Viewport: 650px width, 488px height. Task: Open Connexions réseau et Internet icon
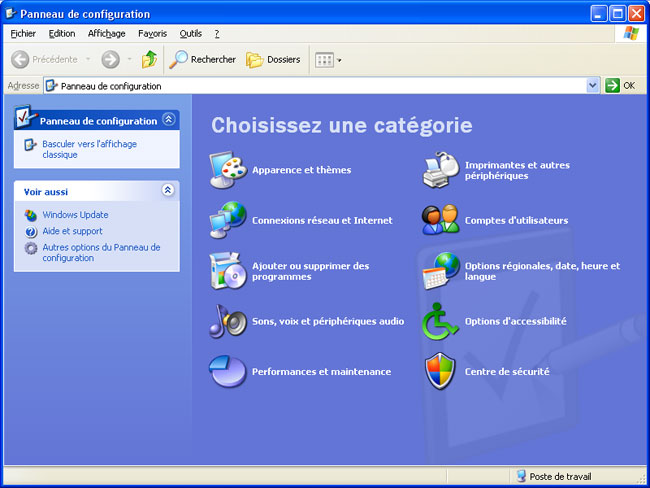227,220
